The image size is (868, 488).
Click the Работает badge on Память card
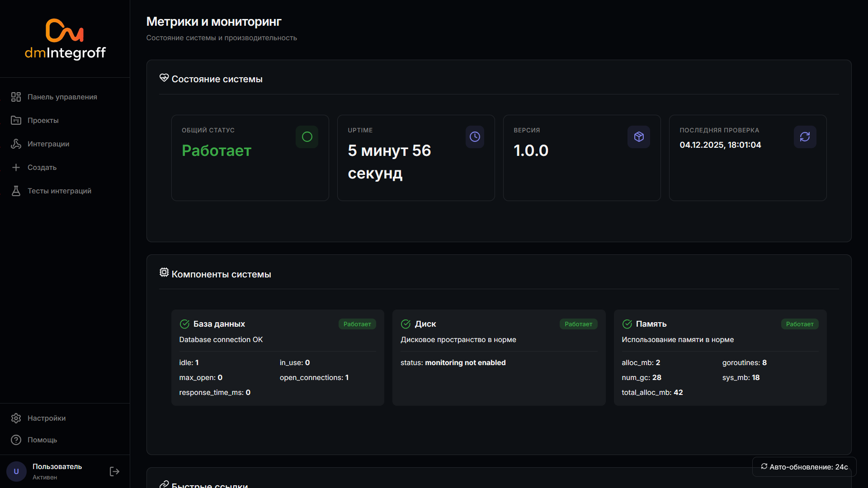coord(799,324)
